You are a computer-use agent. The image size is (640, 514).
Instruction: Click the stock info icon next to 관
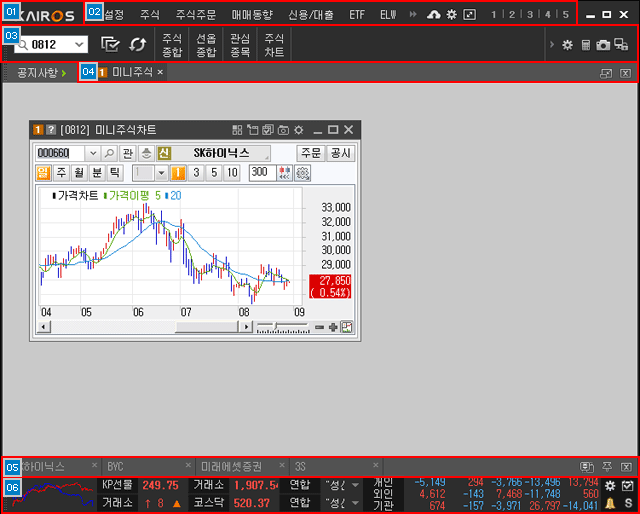click(146, 154)
